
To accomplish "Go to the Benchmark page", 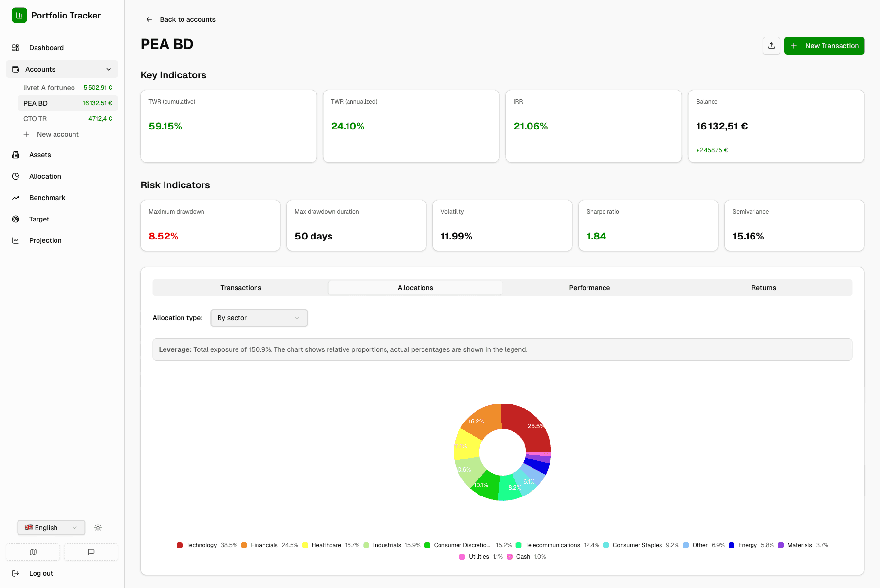I will (47, 197).
